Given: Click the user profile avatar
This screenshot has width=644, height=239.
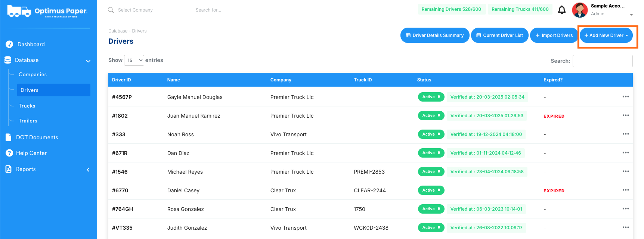Looking at the screenshot, I should (x=580, y=10).
